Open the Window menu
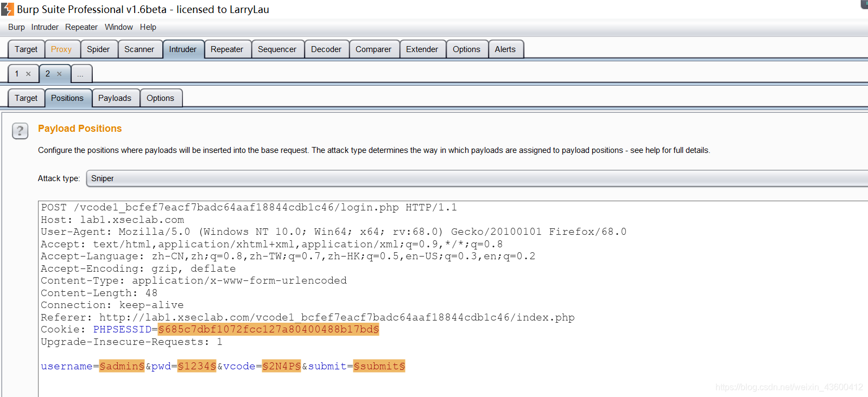Image resolution: width=868 pixels, height=397 pixels. (x=119, y=27)
